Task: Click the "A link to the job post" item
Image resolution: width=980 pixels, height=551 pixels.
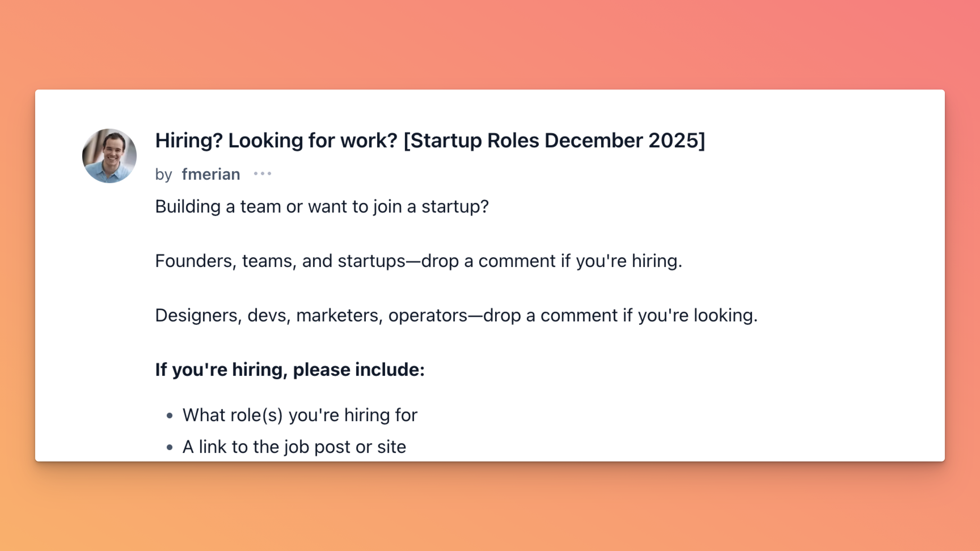Action: (x=294, y=447)
